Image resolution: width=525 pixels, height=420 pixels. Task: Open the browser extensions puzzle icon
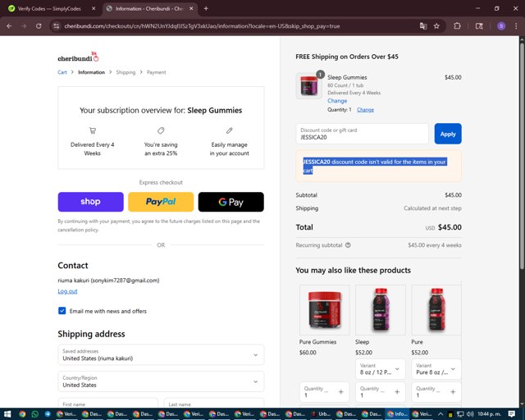point(457,25)
